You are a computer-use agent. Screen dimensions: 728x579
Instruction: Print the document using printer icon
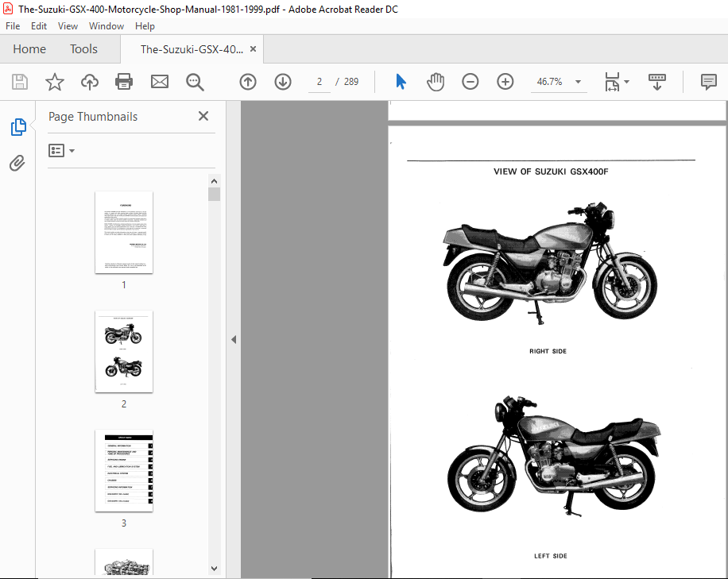coord(124,82)
